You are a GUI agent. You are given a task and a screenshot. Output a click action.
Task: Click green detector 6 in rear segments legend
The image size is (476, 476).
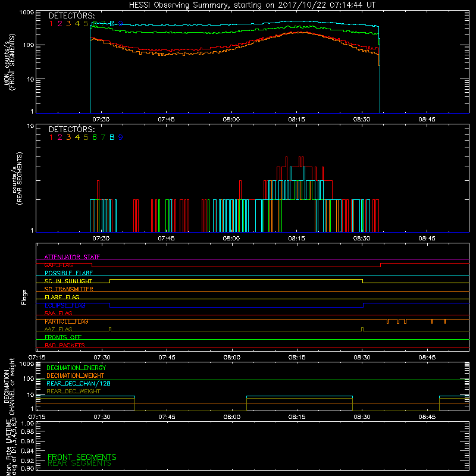[95, 137]
